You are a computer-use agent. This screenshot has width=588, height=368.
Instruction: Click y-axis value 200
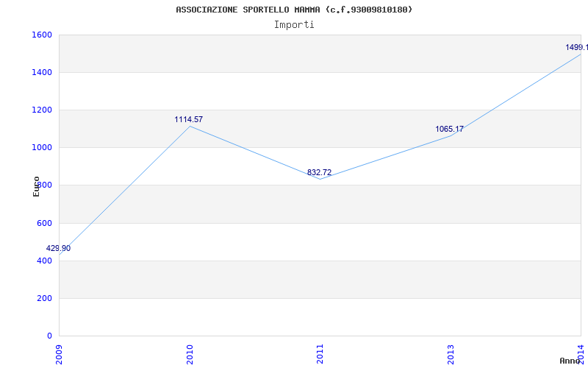point(44,299)
